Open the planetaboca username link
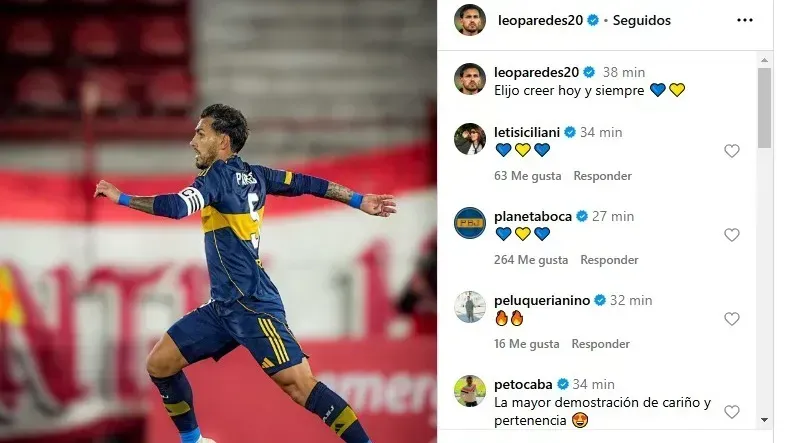Image resolution: width=809 pixels, height=443 pixels. point(532,217)
